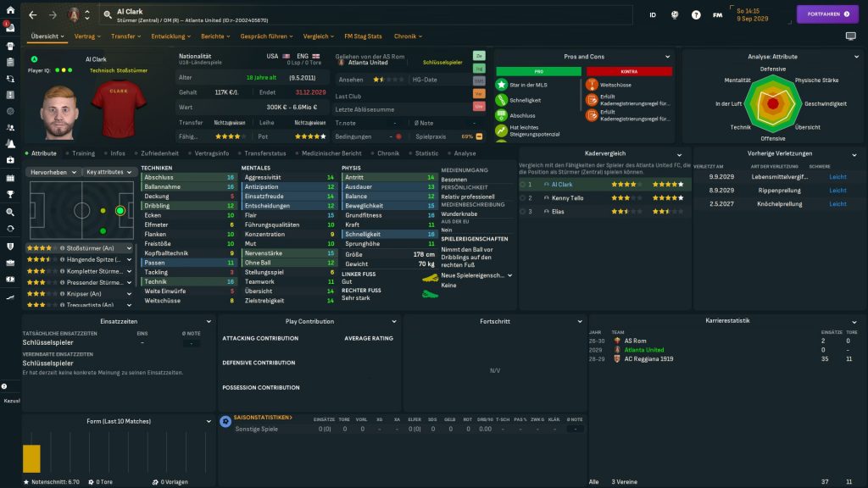Select the Kenny Tello radio option
Image resolution: width=868 pixels, height=488 pixels.
523,197
